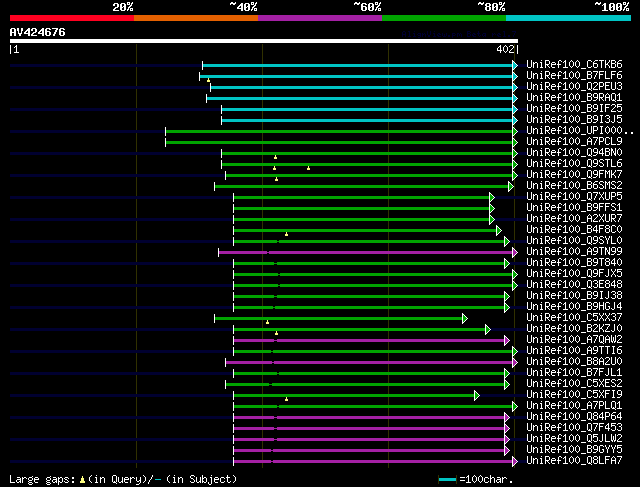Image resolution: width=640 pixels, height=487 pixels.
Task: Click the green arrowhead ending the B4F8C0 alignment
Action: tap(498, 231)
